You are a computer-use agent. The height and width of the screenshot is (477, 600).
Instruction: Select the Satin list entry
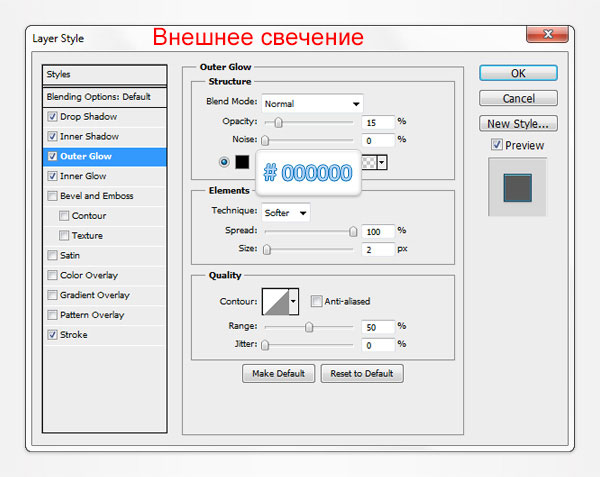pyautogui.click(x=105, y=255)
